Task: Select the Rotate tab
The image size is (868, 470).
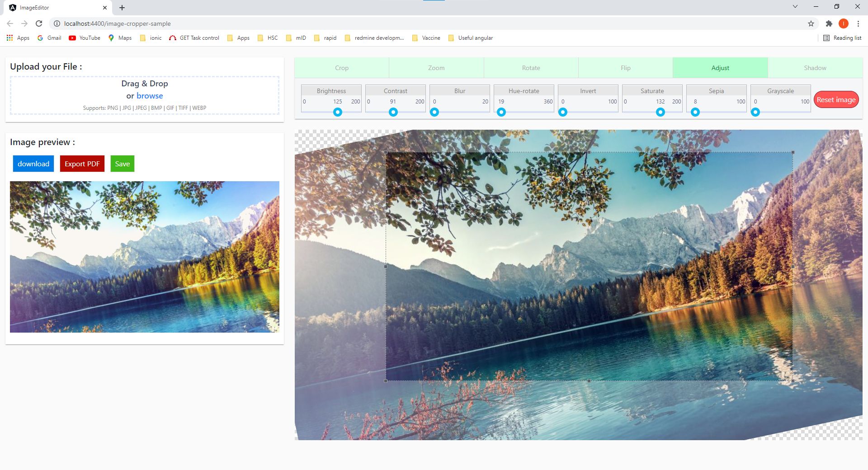Action: point(531,68)
